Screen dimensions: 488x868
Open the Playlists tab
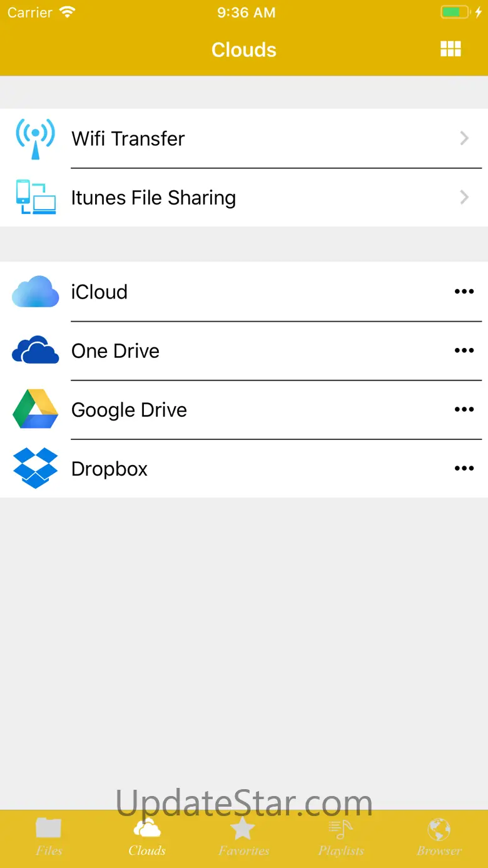[x=341, y=837]
